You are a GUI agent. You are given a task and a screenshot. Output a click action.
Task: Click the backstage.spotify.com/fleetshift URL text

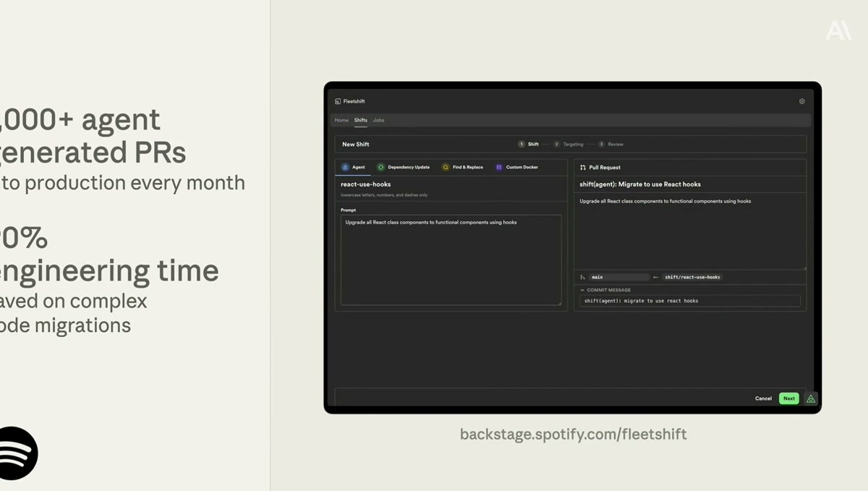point(574,435)
